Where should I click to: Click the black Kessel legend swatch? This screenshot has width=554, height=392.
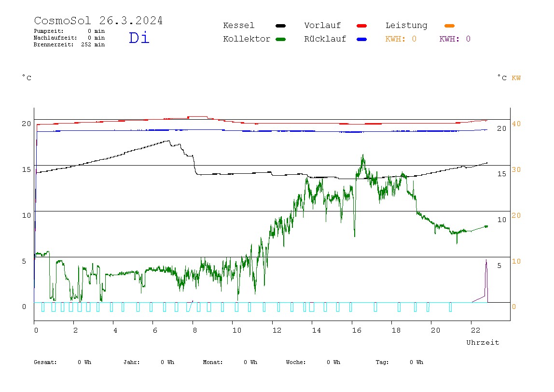pos(280,26)
